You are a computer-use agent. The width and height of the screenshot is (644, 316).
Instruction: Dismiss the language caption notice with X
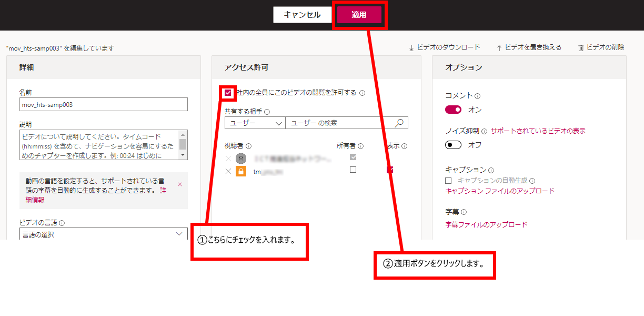pos(180,184)
